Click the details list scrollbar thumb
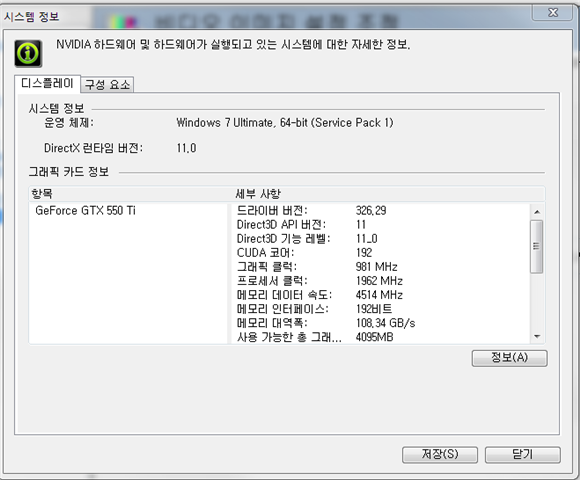The height and width of the screenshot is (480, 580). [537, 247]
